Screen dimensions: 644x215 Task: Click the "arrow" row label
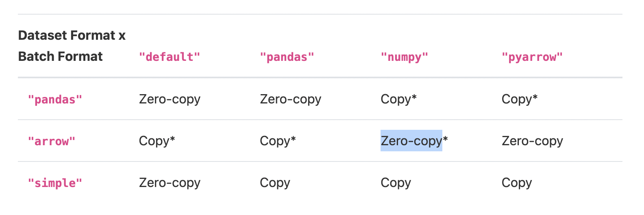coord(52,141)
